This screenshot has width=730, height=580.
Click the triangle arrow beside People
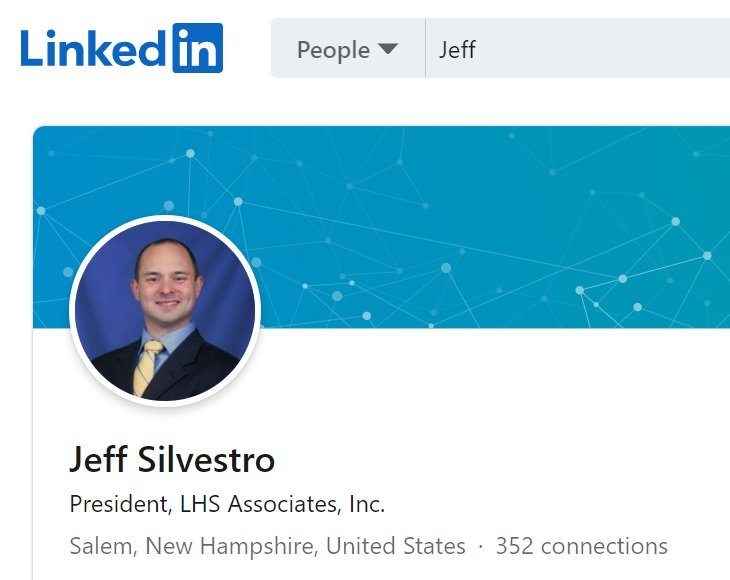pos(387,49)
